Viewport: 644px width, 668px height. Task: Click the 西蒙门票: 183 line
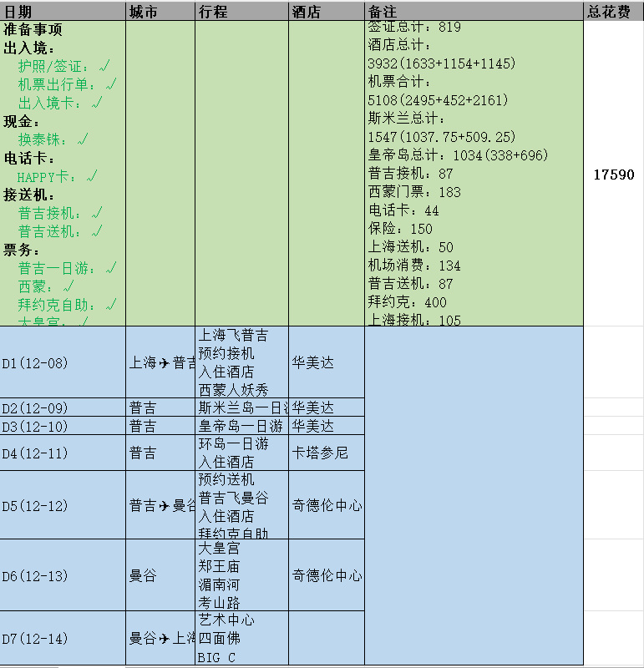click(x=414, y=192)
